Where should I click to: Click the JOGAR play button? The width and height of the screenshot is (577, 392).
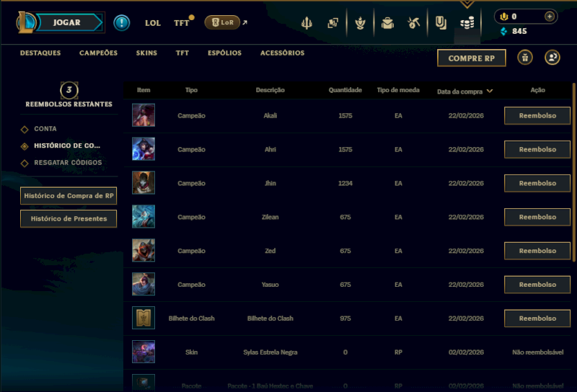pos(67,22)
